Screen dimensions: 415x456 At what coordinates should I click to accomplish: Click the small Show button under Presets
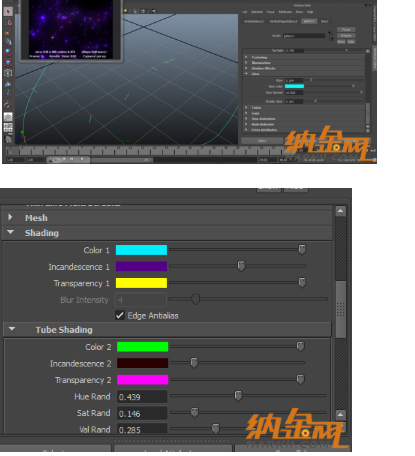(x=341, y=42)
